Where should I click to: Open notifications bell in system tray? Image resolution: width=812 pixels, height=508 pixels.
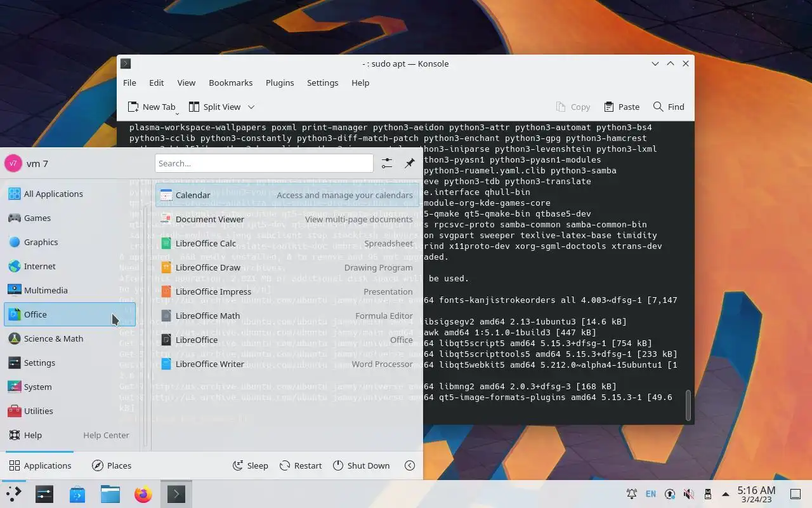[x=632, y=494]
